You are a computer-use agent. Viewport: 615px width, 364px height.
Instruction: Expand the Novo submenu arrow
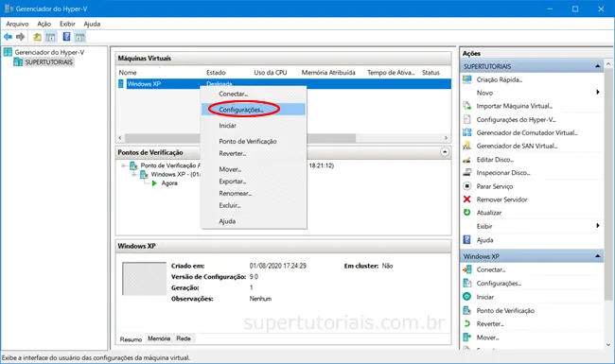[598, 92]
